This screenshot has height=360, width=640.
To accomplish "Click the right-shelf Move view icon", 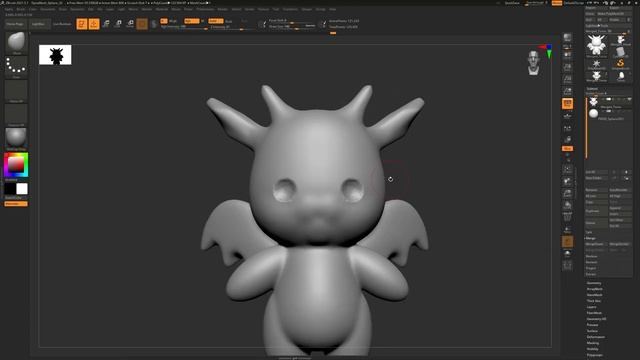I will coord(567,181).
